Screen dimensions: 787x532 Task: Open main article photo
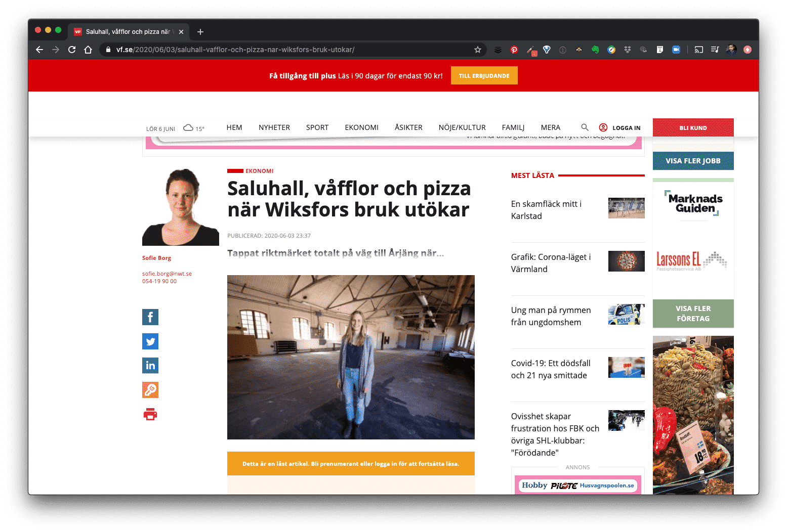351,357
